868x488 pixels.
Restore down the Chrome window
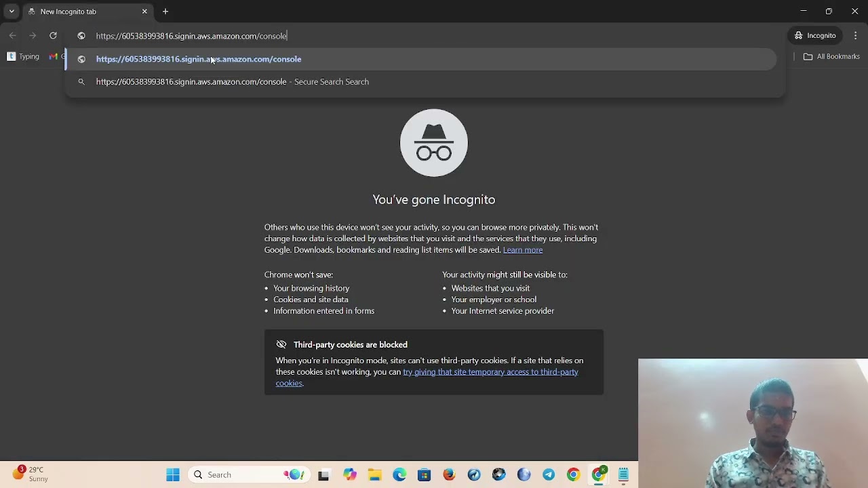tap(829, 12)
